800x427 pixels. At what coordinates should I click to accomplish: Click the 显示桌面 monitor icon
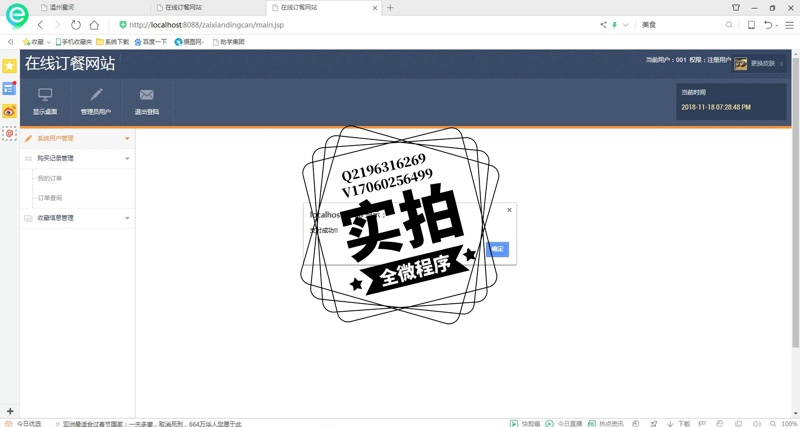pos(45,95)
